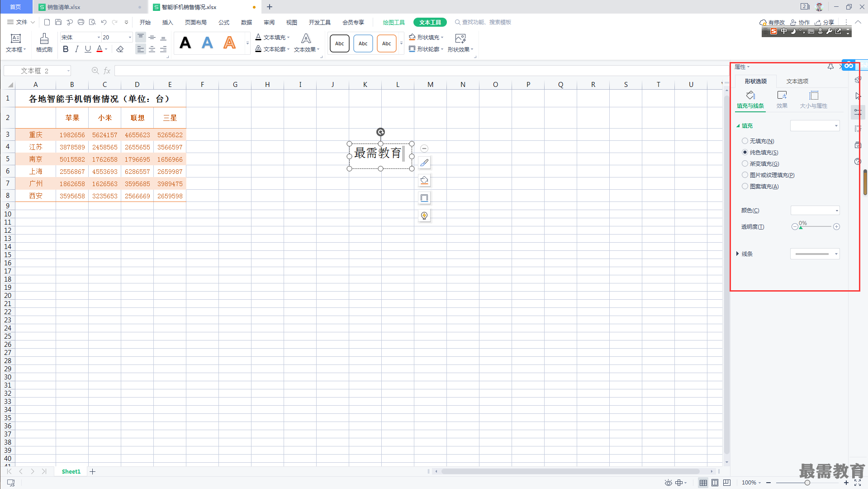Open the Effects section in properties panel
This screenshot has height=489, width=868.
[782, 100]
